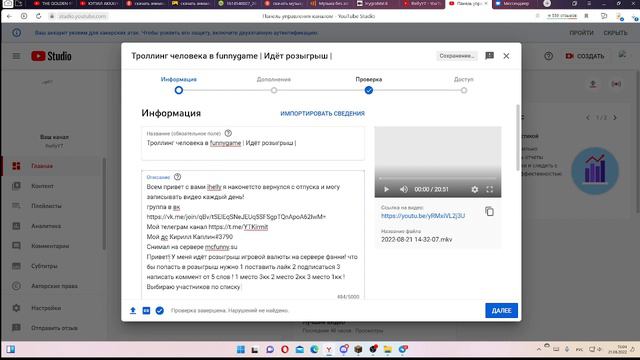Open the channel avatar menu
Viewport: 640px width, 360px height.
(x=622, y=55)
